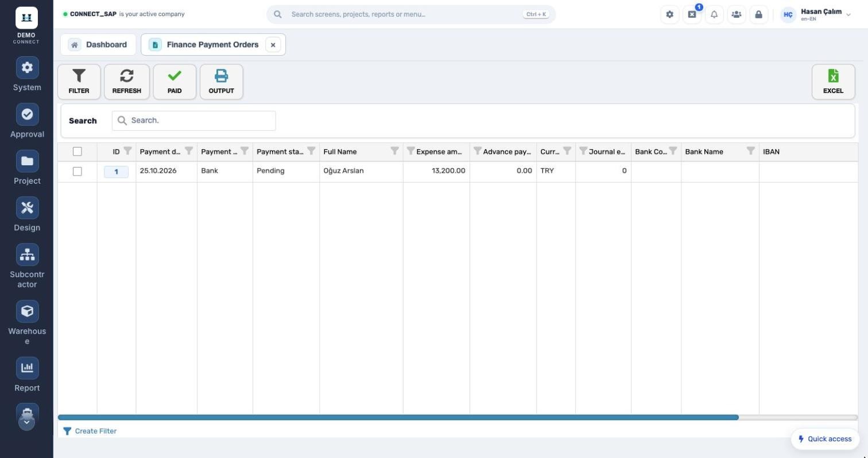The image size is (868, 458).
Task: Expand more sidebar modules with chevron
Action: coord(27,422)
